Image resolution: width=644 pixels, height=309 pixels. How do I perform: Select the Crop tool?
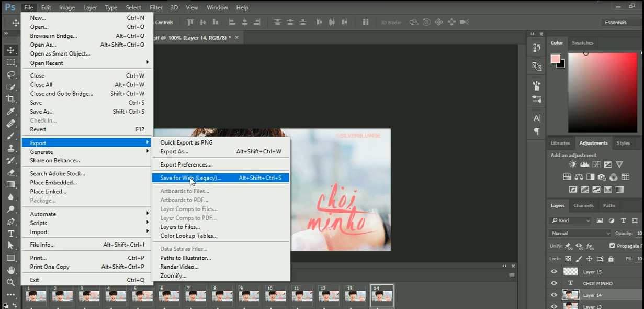pyautogui.click(x=10, y=99)
